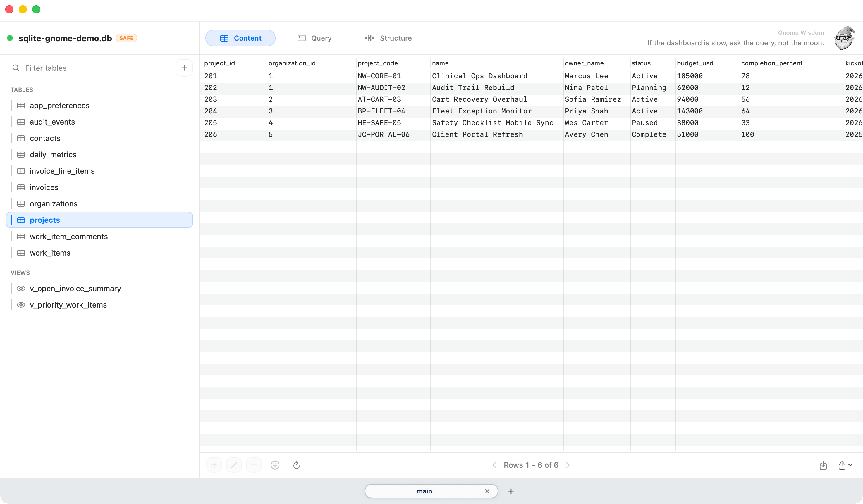Sort by status column header
This screenshot has height=504, width=863.
click(x=653, y=63)
